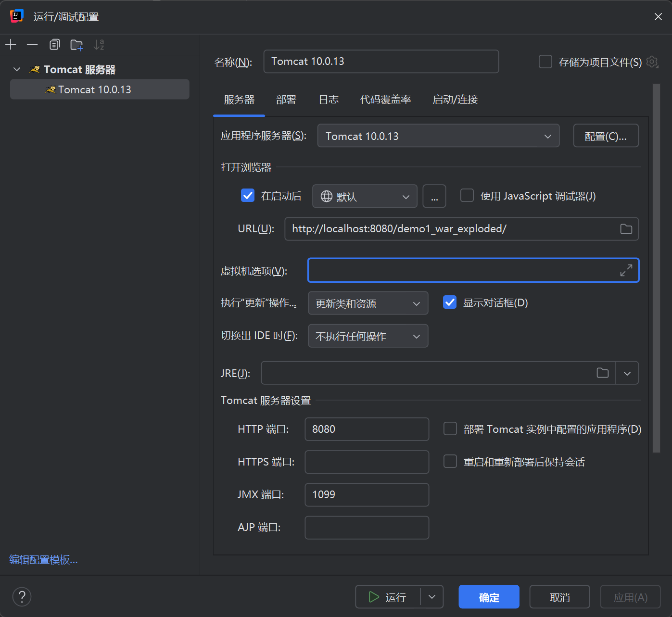
Task: Switch to 日志 tab
Action: click(329, 100)
